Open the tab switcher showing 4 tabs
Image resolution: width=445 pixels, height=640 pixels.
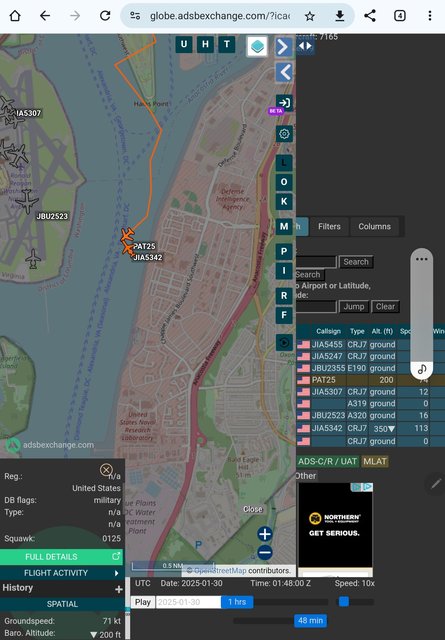(x=400, y=16)
